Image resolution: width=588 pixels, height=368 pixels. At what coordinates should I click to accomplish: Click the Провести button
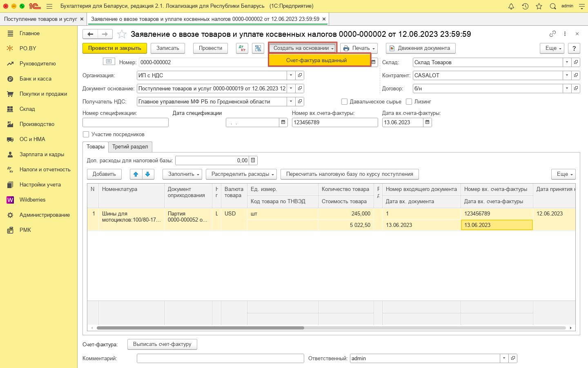(x=210, y=48)
